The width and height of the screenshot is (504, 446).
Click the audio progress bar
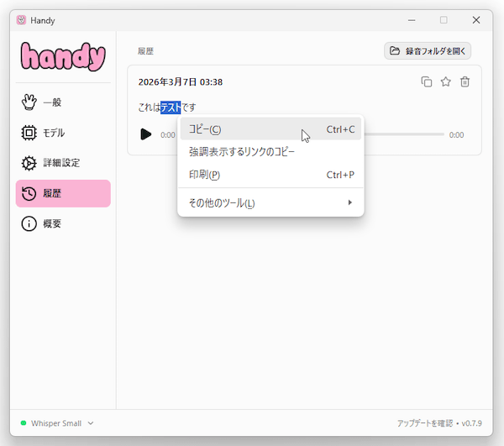[404, 134]
